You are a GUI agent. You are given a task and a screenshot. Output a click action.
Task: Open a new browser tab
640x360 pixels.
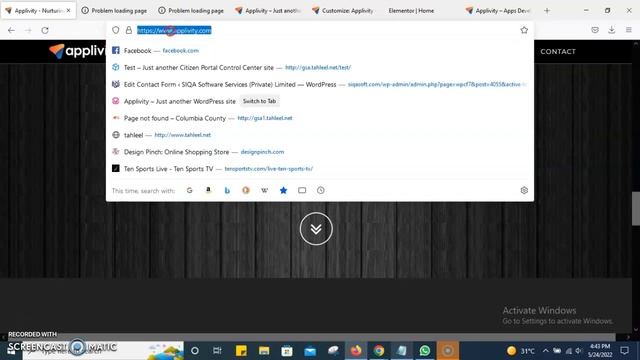pos(547,11)
